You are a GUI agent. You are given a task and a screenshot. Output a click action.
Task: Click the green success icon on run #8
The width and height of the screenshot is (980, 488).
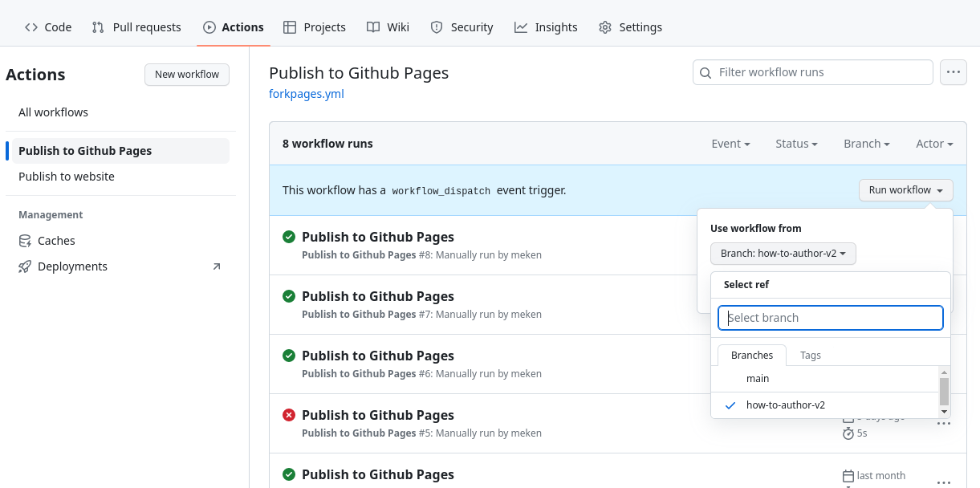289,237
